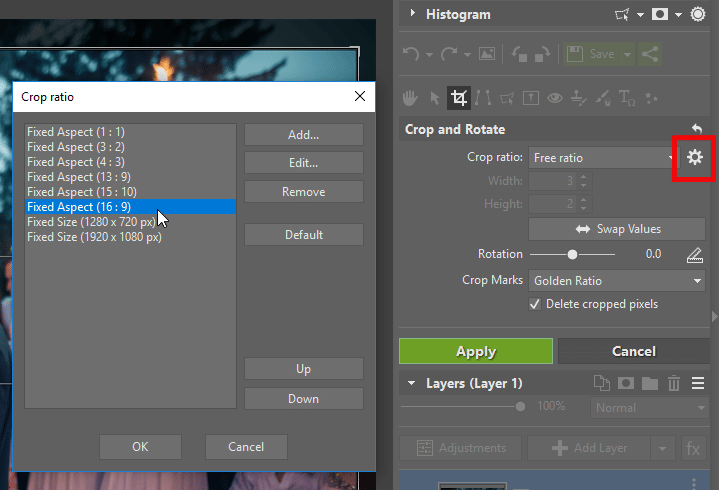Click the fx layer effects button

[x=693, y=448]
